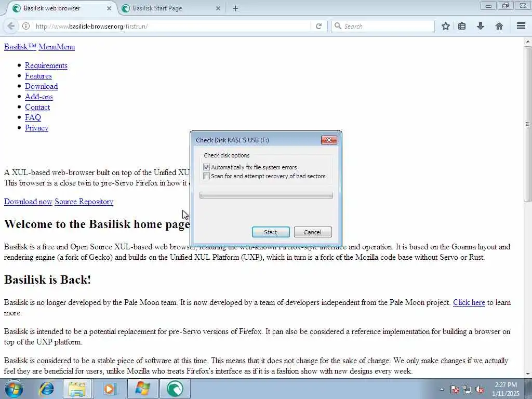Open a new tab with the plus button

click(x=235, y=8)
